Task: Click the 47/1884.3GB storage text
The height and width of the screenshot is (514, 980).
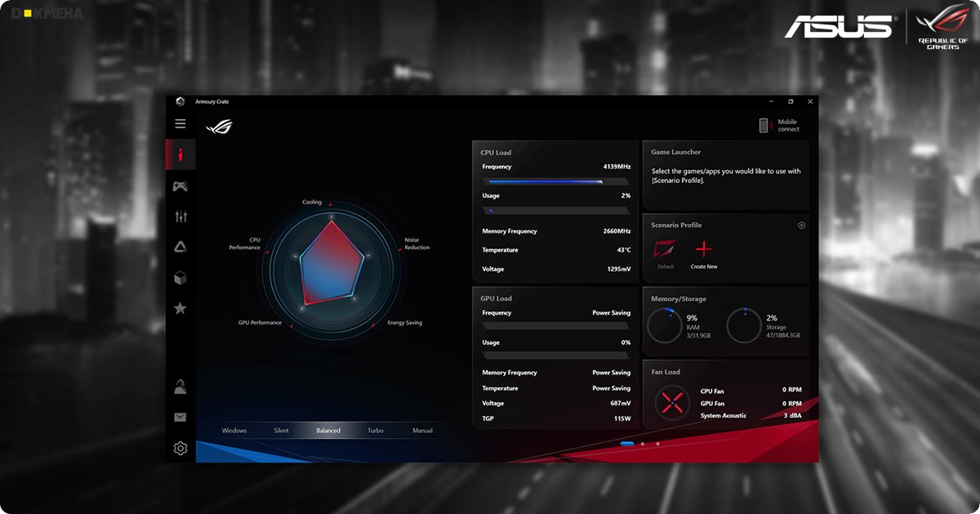Action: [x=783, y=335]
